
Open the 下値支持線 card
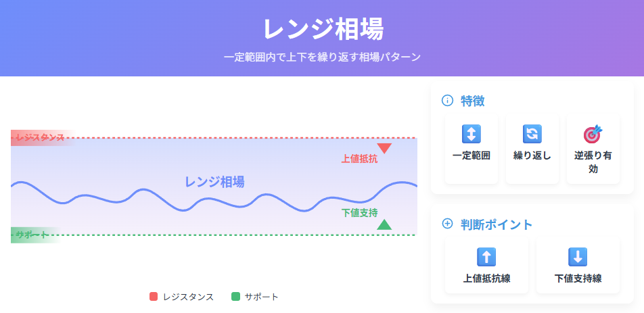(578, 266)
